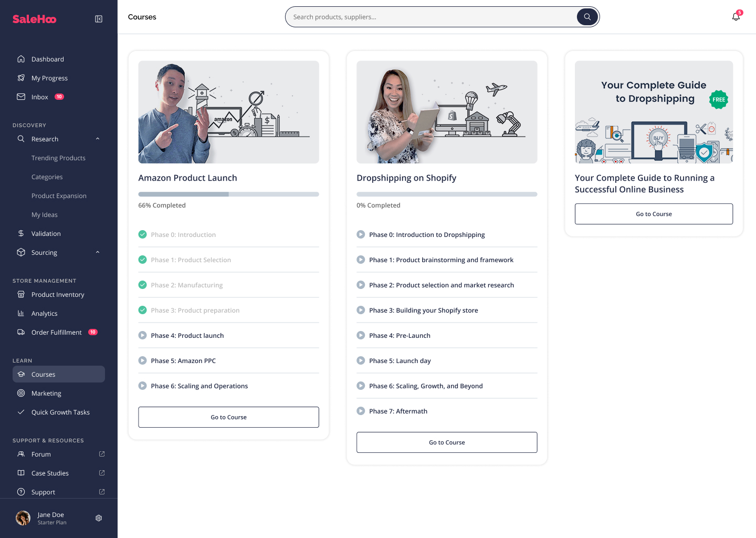Image resolution: width=756 pixels, height=538 pixels.
Task: Click the Inbox unread count badge
Action: point(59,97)
